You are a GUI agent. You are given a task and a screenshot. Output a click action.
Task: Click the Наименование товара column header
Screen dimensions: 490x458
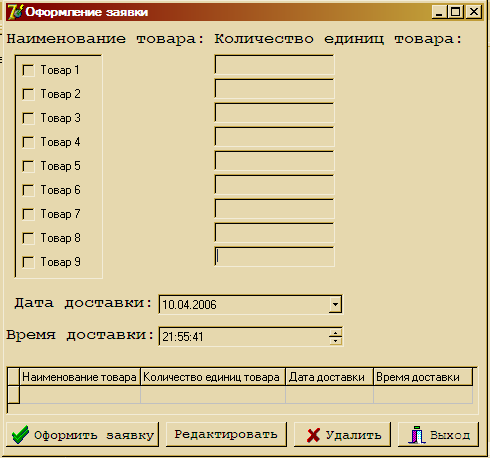(x=80, y=377)
